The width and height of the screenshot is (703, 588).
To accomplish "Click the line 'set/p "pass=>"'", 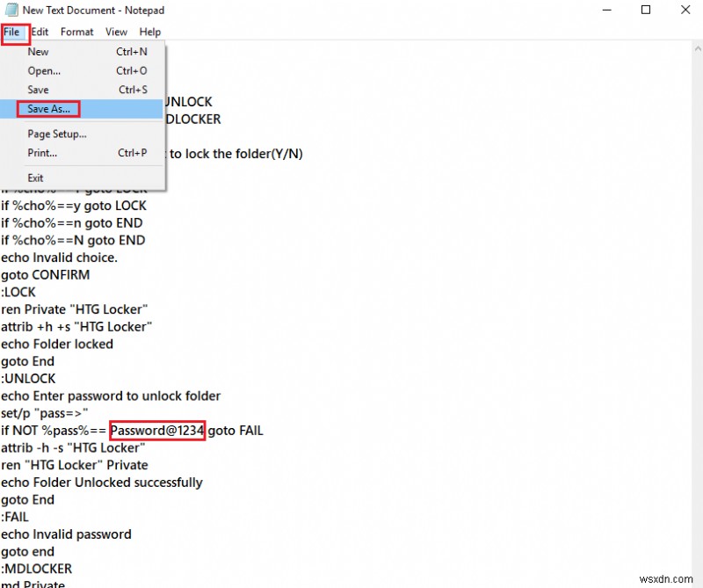I will [45, 413].
